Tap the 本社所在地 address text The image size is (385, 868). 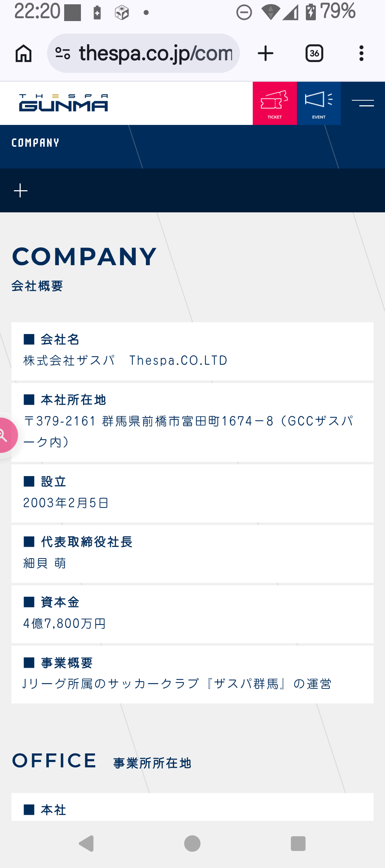[x=188, y=431]
